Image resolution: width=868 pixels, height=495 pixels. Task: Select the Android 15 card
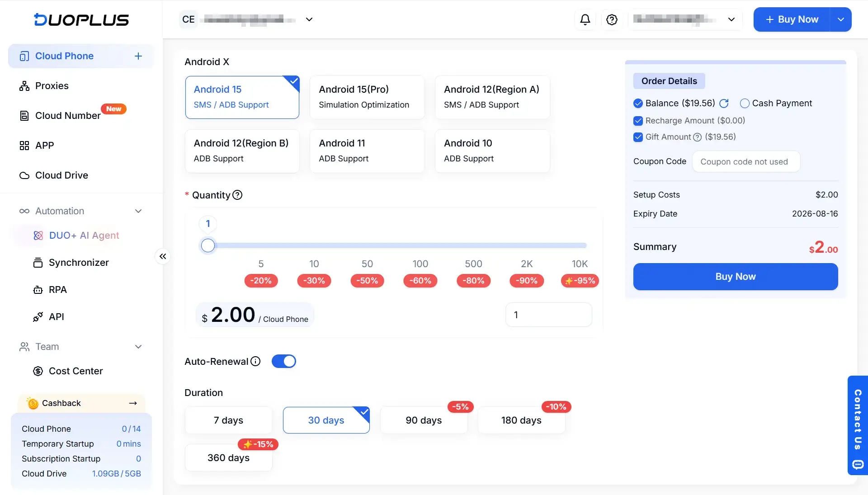pyautogui.click(x=242, y=97)
